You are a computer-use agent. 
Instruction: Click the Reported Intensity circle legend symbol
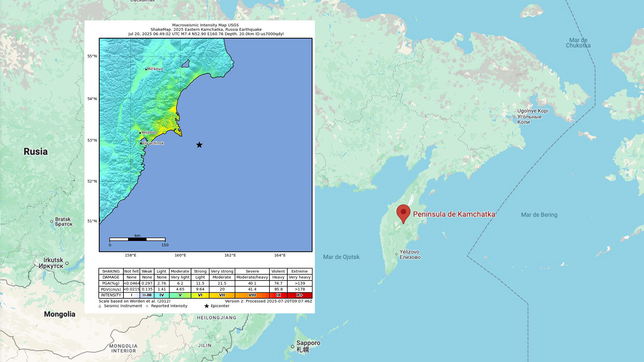tap(147, 306)
